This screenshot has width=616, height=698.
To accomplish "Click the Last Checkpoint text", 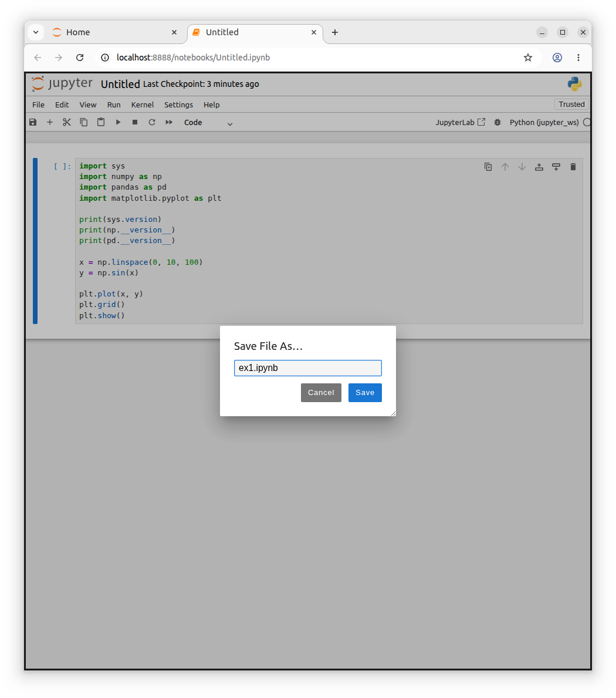I will (201, 84).
